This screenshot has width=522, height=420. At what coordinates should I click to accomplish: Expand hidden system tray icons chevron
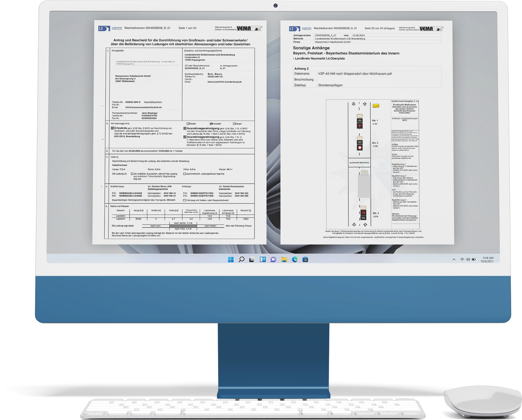coord(454,260)
